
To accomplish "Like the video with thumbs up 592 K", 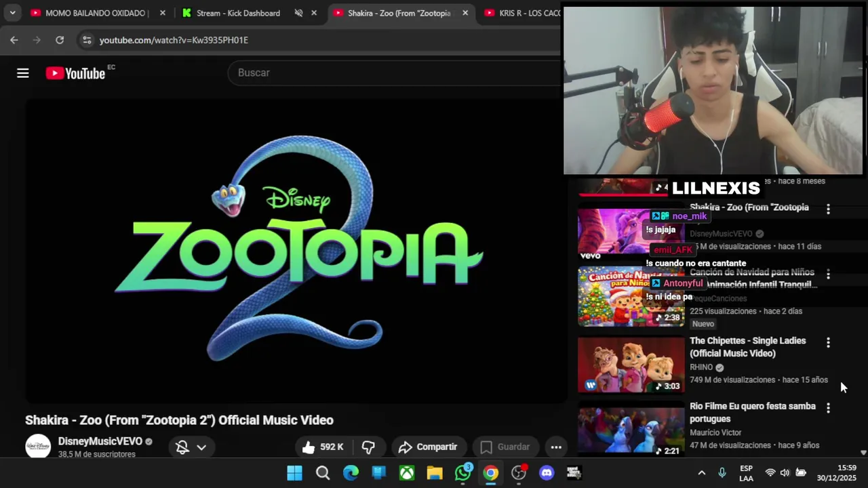I will coord(323,447).
